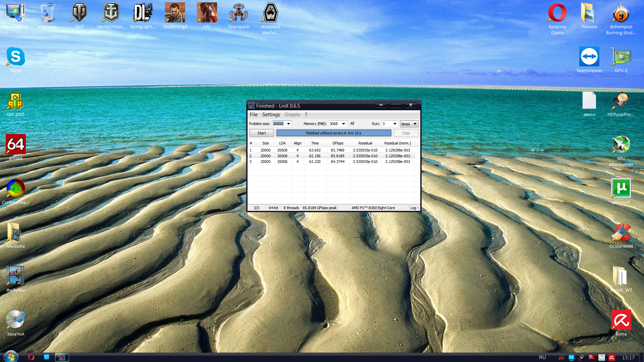
Task: Click the Avira desktop icon
Action: point(621,320)
